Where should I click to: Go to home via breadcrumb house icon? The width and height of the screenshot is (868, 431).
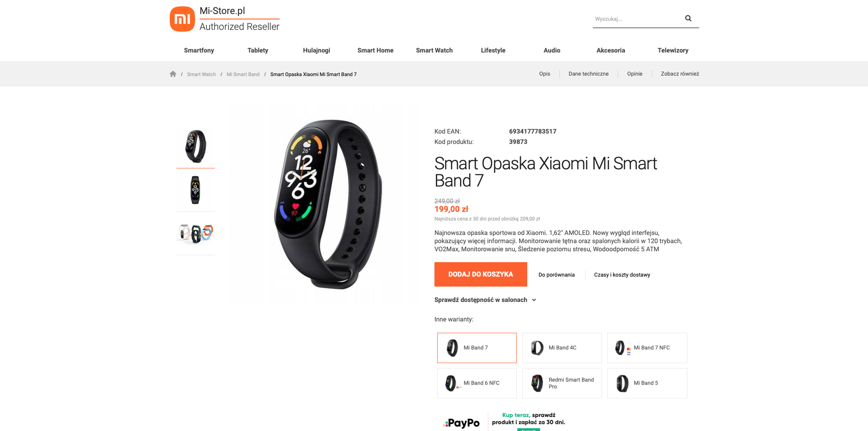coord(173,74)
